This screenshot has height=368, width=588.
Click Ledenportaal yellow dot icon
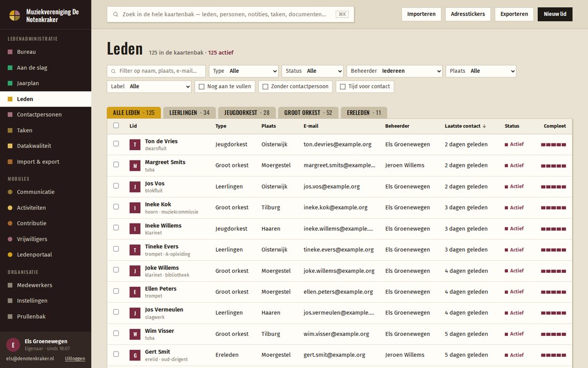10,255
